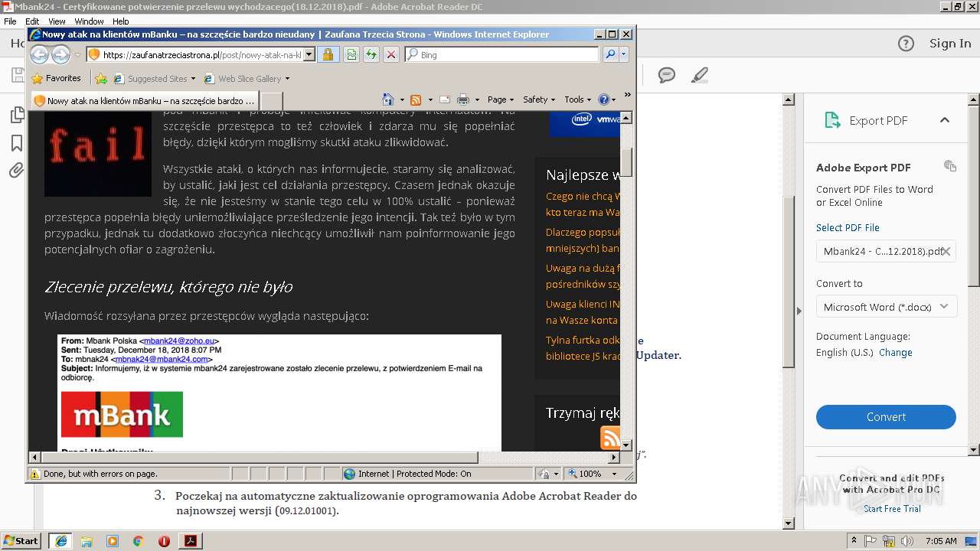Open the Opera icon in the taskbar

[164, 541]
